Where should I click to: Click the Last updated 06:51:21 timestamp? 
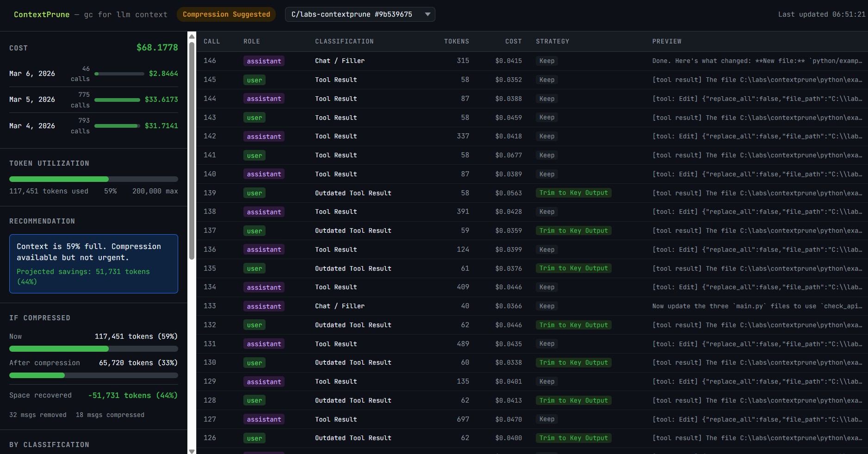(x=821, y=14)
